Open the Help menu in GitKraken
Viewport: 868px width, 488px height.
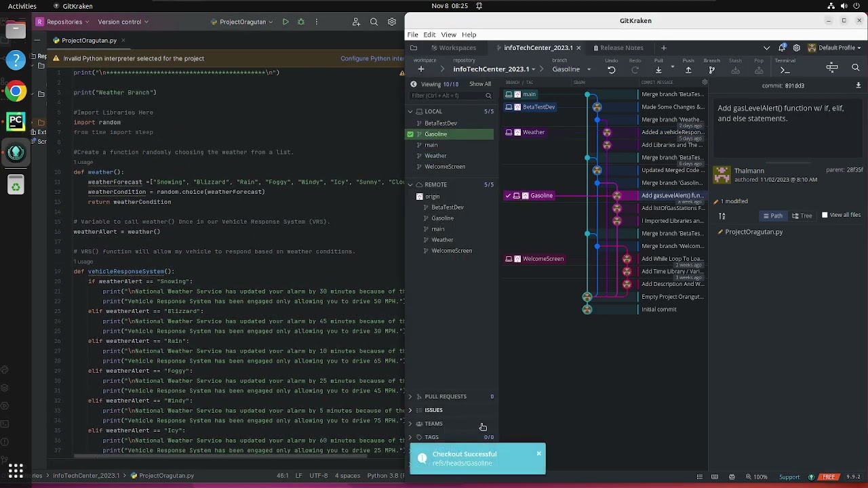pos(469,35)
